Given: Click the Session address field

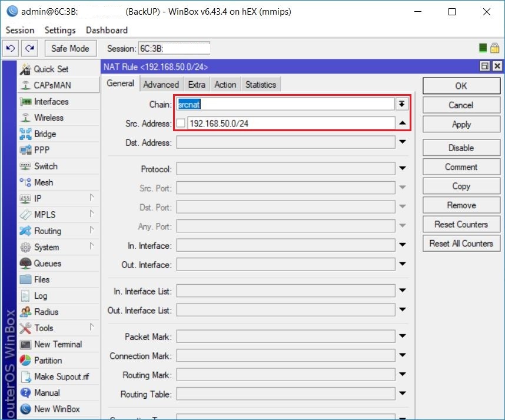Looking at the screenshot, I should coord(174,48).
